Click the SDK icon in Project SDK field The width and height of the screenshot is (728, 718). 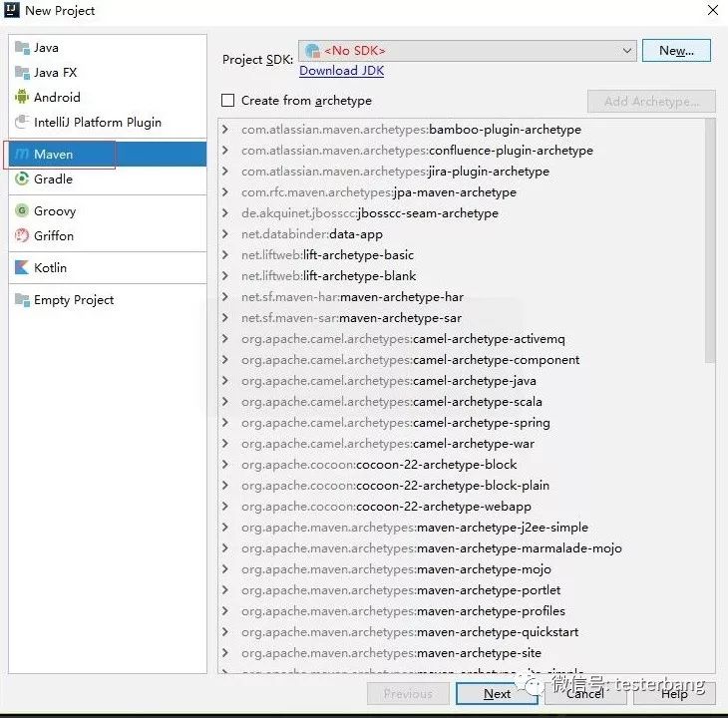313,51
